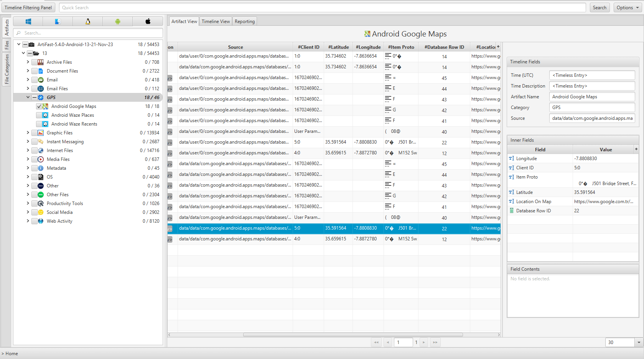Open the Files side tab
Image resolution: width=644 pixels, height=359 pixels.
click(7, 45)
